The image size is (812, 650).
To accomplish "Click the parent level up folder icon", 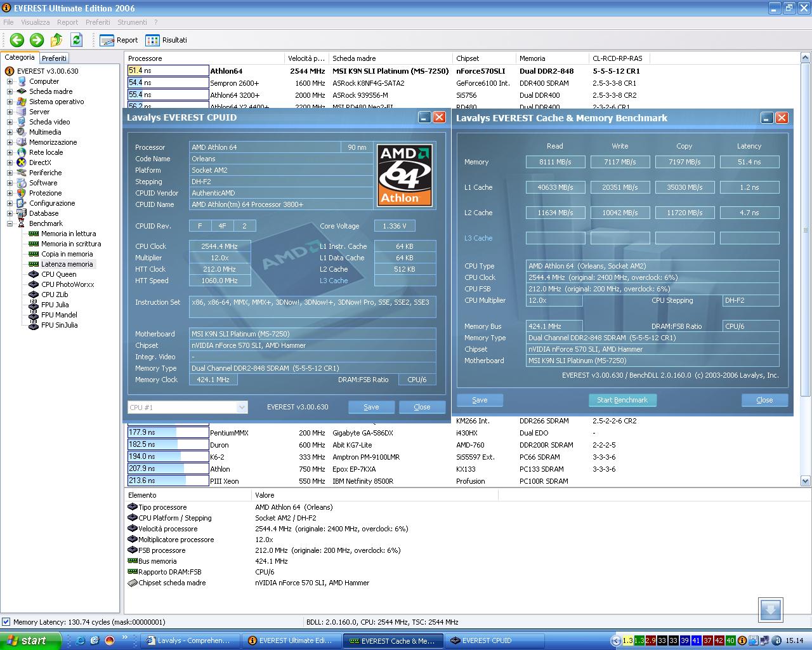I will (x=56, y=40).
